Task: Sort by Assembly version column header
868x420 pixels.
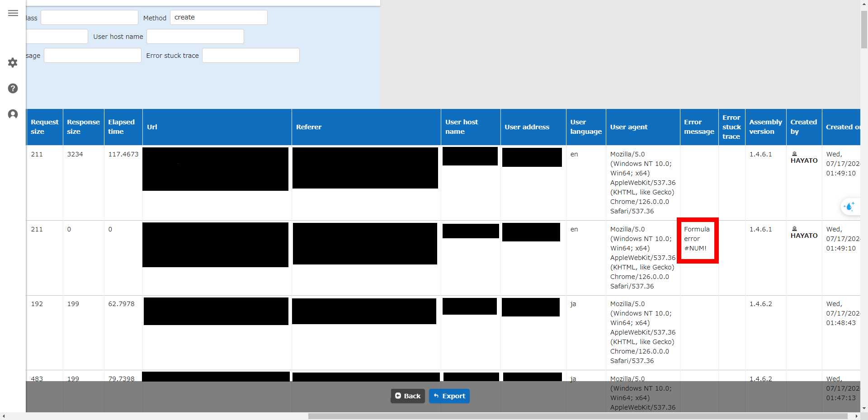Action: [765, 127]
